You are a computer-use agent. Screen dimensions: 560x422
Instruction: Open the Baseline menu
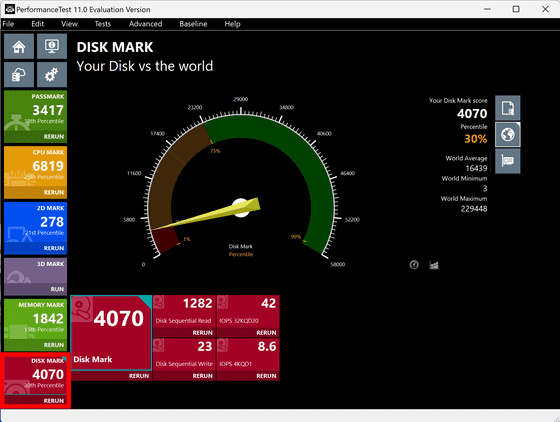point(193,24)
